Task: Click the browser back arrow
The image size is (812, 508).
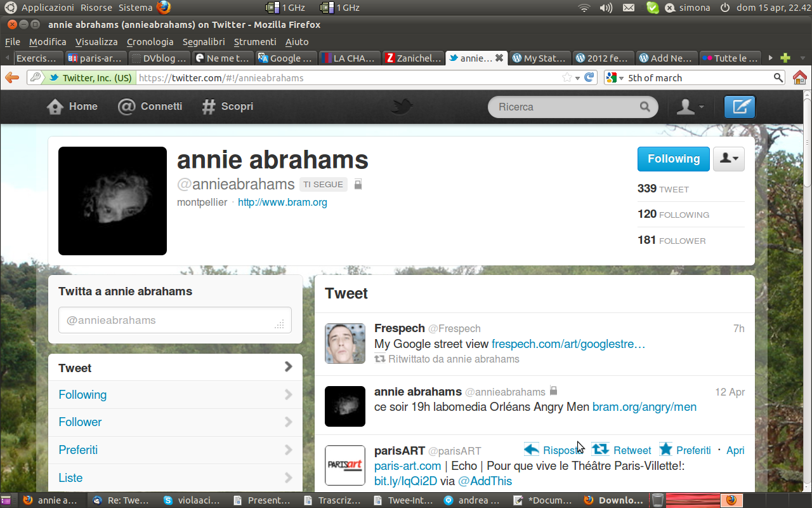Action: click(x=12, y=77)
